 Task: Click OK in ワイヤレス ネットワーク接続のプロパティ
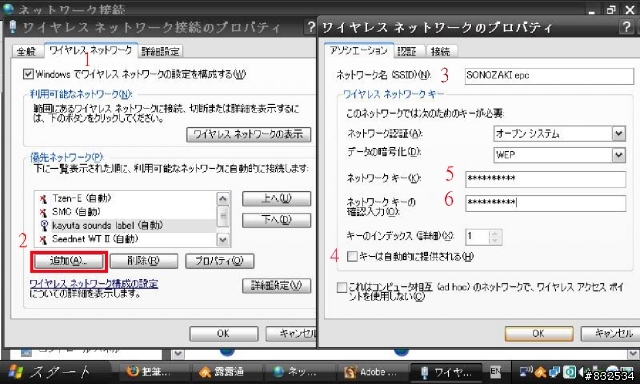[x=224, y=334]
